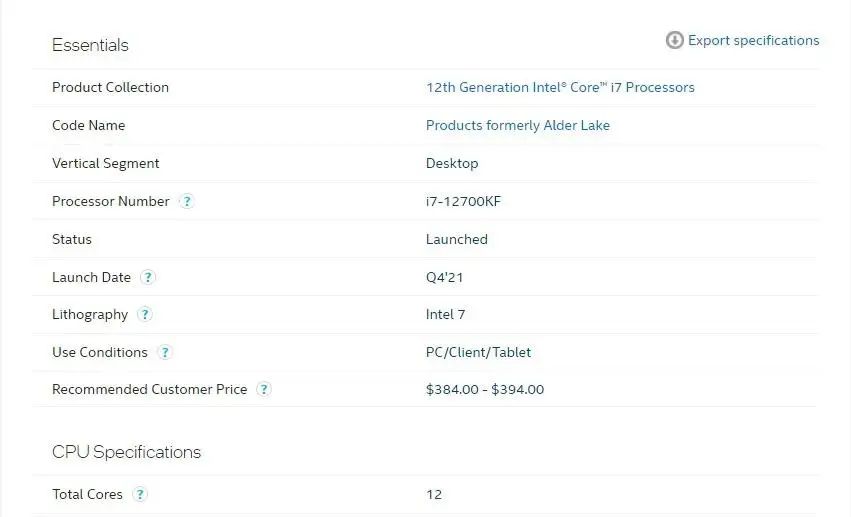Open 12th Generation Intel Core i7 Processors link
Viewport: 851px width, 517px height.
point(560,87)
